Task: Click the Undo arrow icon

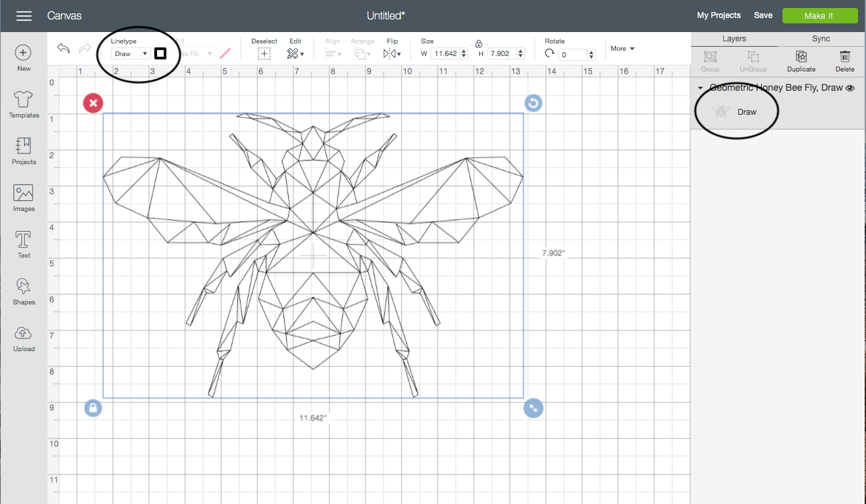Action: click(63, 49)
